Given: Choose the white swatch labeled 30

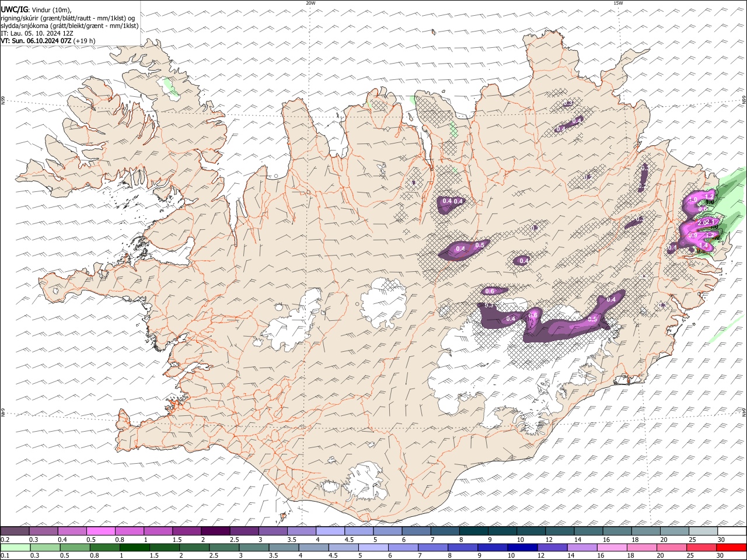Looking at the screenshot, I should point(732,531).
